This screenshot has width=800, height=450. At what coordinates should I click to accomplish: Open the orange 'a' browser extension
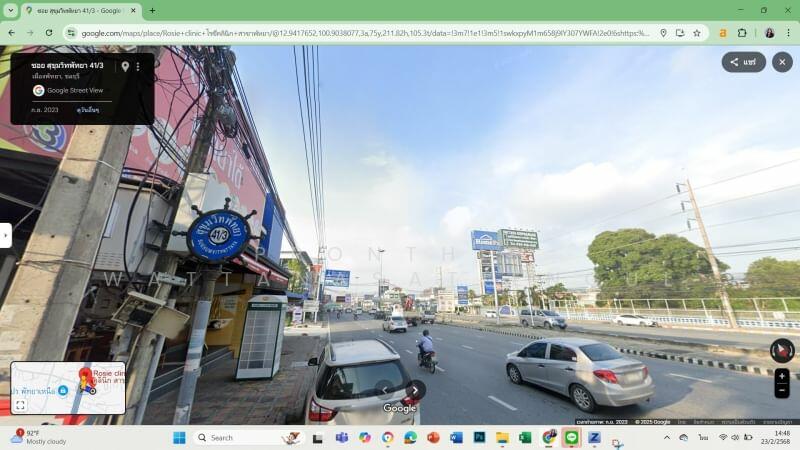point(723,33)
